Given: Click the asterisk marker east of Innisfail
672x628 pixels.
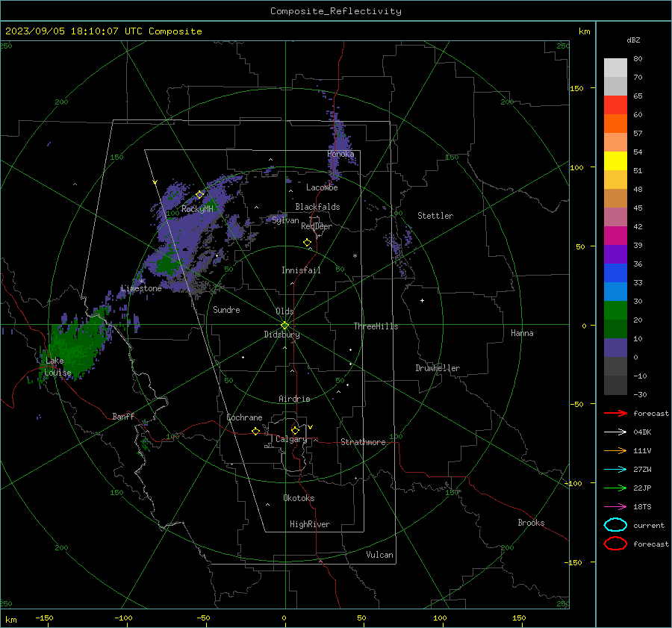Looking at the screenshot, I should [355, 256].
